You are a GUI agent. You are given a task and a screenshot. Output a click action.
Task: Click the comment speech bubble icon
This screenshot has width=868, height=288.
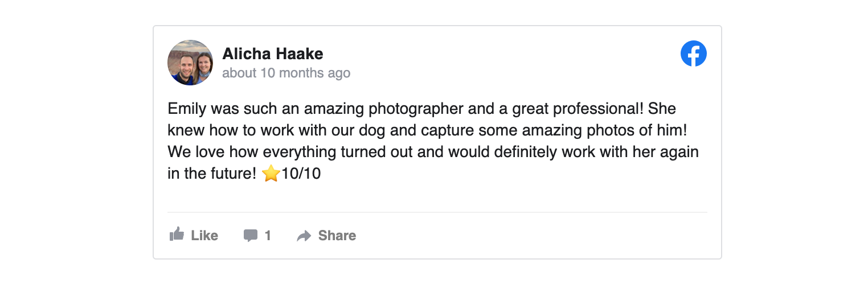[x=250, y=236]
